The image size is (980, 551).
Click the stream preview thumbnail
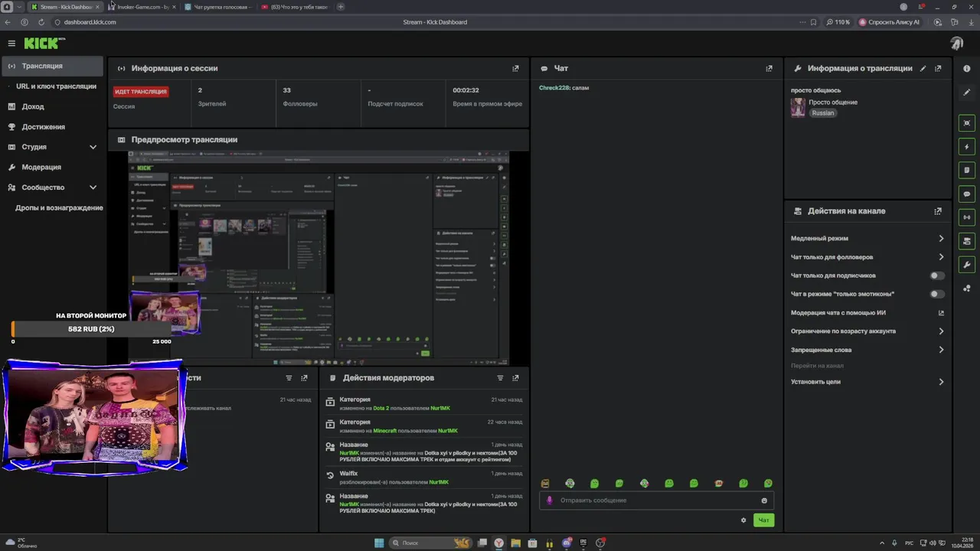point(318,258)
